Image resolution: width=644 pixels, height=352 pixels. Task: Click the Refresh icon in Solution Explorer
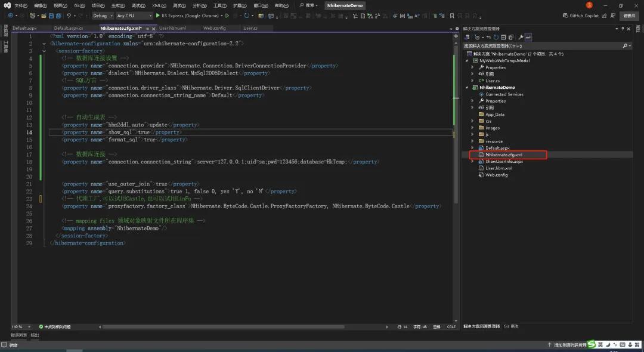[496, 37]
